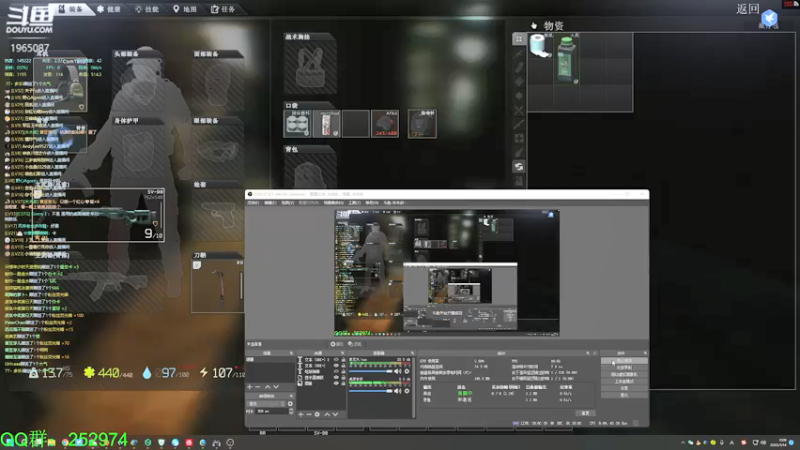Screen dimensions: 800x450
Task: Remove scene with the minus icon
Action: 258,387
